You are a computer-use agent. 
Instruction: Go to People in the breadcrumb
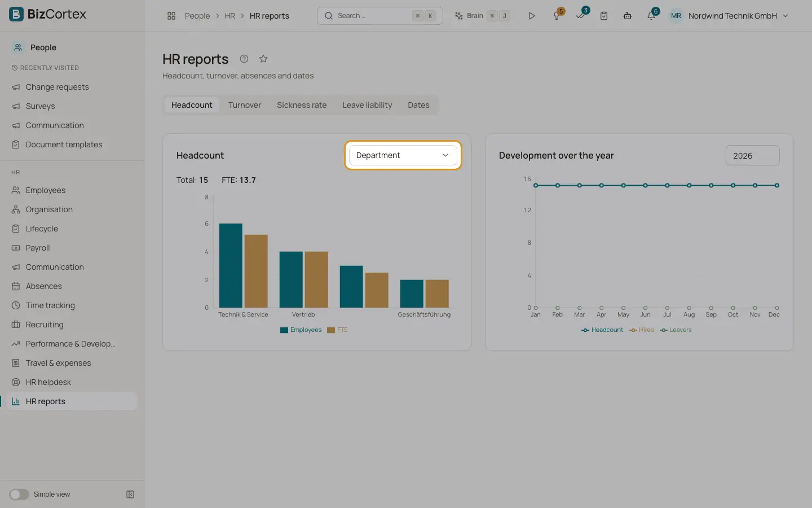click(x=197, y=16)
